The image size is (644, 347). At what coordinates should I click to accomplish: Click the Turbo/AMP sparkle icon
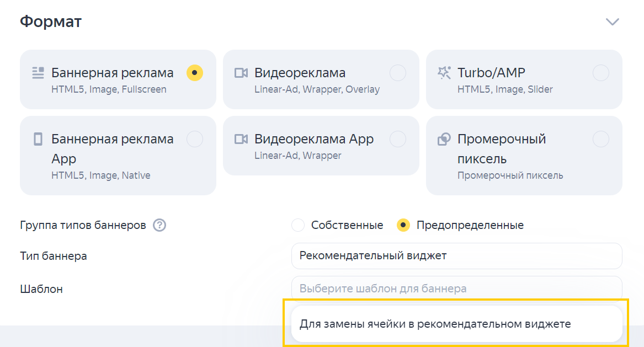(444, 73)
